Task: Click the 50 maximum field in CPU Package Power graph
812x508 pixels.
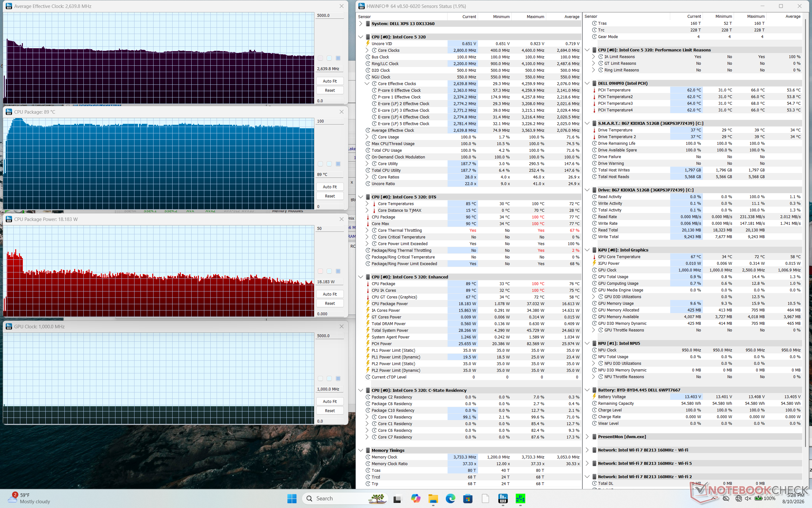Action: [x=330, y=229]
